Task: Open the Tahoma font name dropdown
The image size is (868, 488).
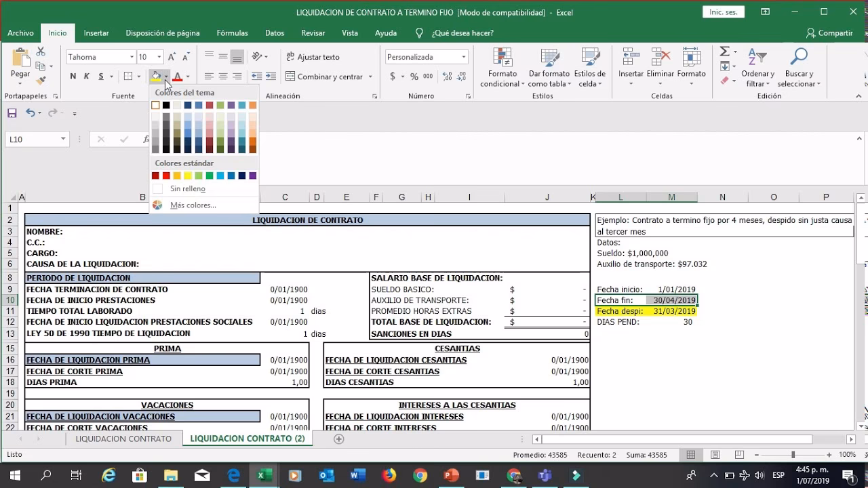Action: coord(132,57)
